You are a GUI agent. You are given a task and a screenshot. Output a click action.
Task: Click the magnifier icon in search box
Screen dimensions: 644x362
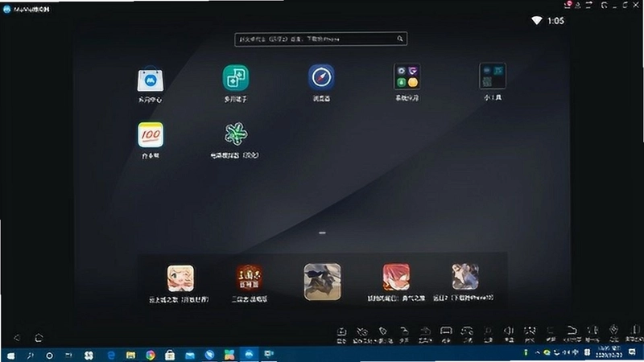tap(400, 39)
